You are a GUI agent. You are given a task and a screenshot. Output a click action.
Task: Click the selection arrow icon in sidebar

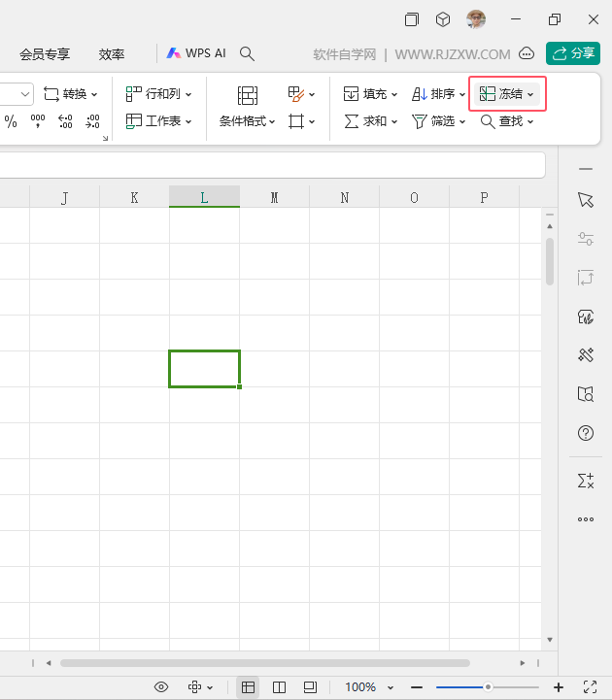click(x=585, y=200)
